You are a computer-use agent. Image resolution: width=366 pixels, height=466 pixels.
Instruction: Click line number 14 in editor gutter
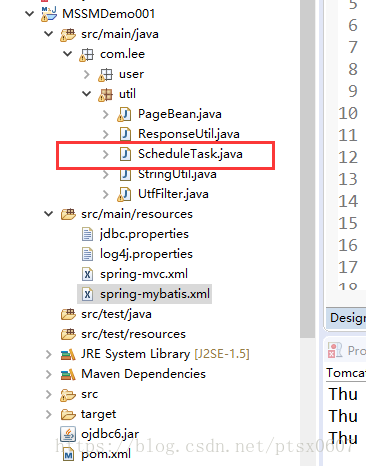pos(348,201)
